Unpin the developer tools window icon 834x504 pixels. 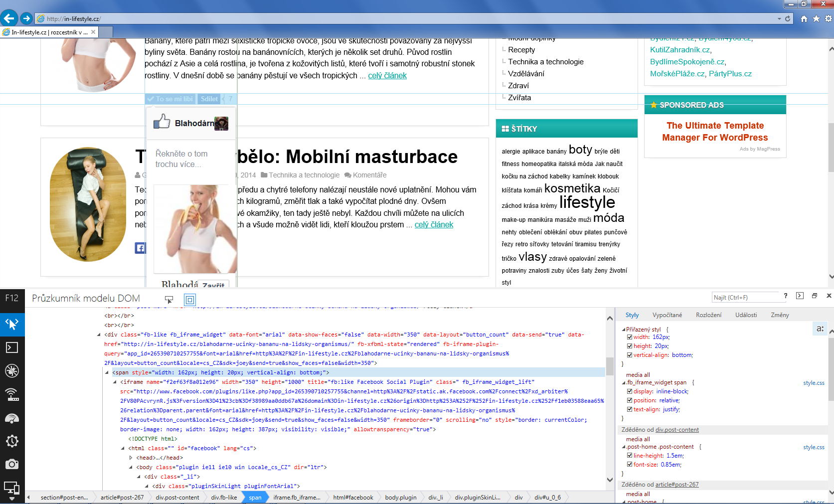(x=815, y=296)
